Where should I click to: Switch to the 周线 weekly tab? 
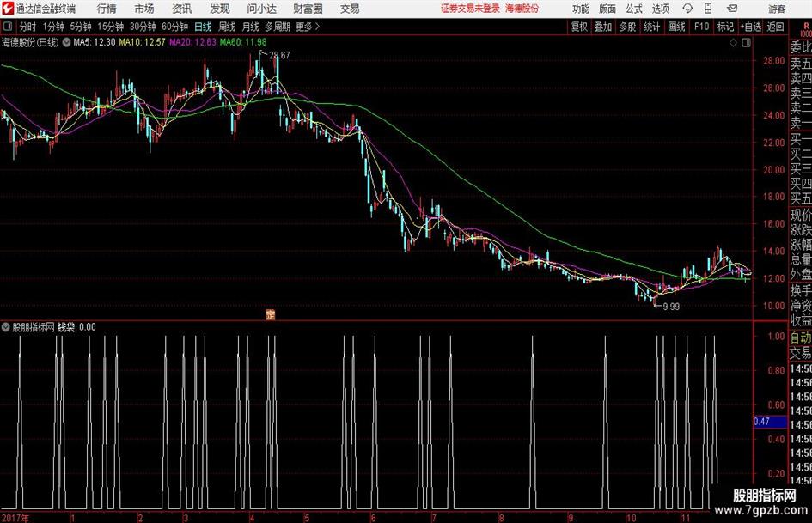[x=227, y=27]
